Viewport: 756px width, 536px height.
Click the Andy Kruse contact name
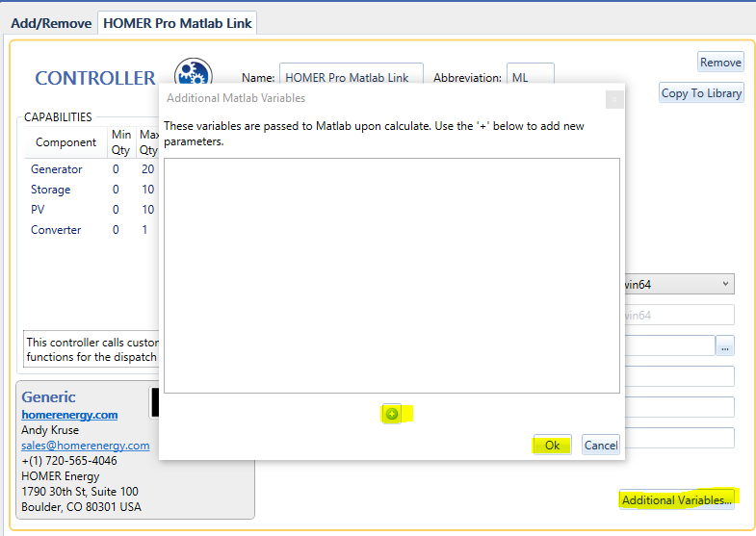(50, 430)
